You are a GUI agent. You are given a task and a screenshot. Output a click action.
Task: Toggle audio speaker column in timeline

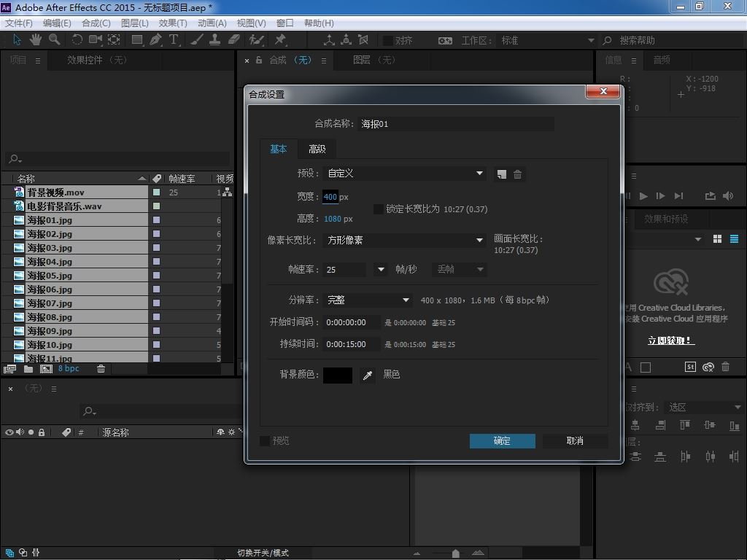[x=20, y=432]
